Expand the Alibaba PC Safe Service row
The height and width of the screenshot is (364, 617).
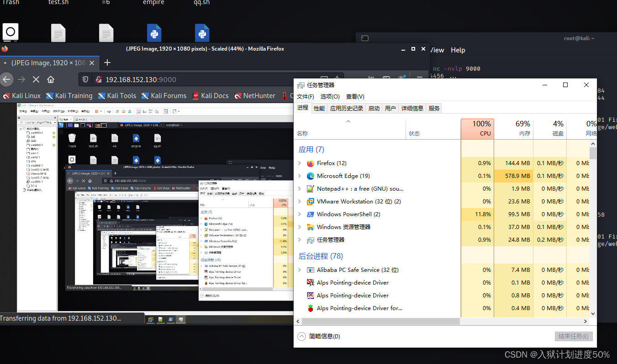pyautogui.click(x=300, y=270)
